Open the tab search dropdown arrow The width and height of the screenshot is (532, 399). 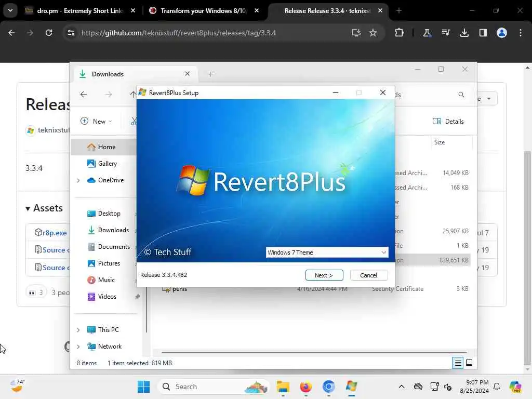pyautogui.click(x=10, y=10)
